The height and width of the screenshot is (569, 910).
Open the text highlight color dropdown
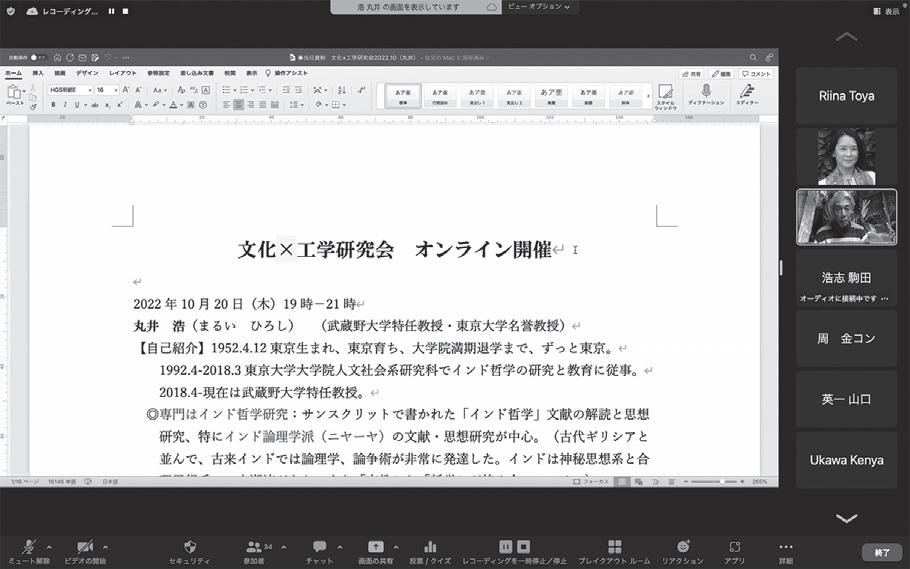click(x=163, y=105)
